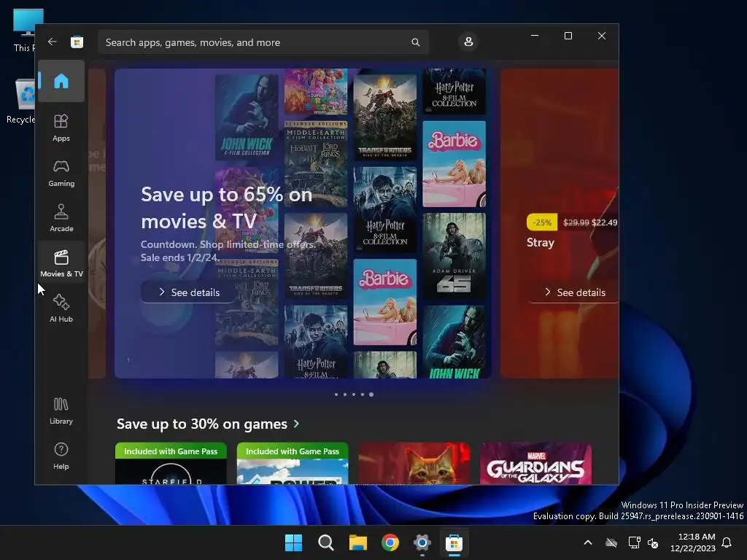The height and width of the screenshot is (560, 747).
Task: Open Settings gear in taskbar
Action: pos(422,542)
